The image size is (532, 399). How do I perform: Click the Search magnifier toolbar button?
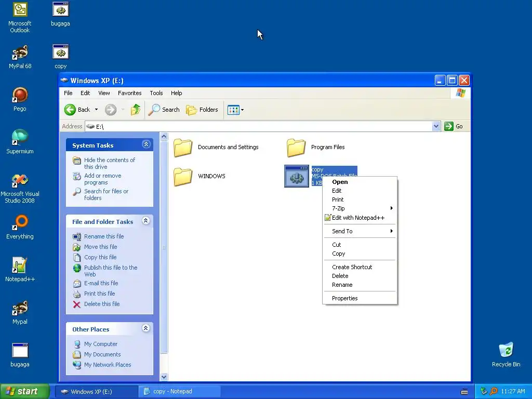point(164,110)
